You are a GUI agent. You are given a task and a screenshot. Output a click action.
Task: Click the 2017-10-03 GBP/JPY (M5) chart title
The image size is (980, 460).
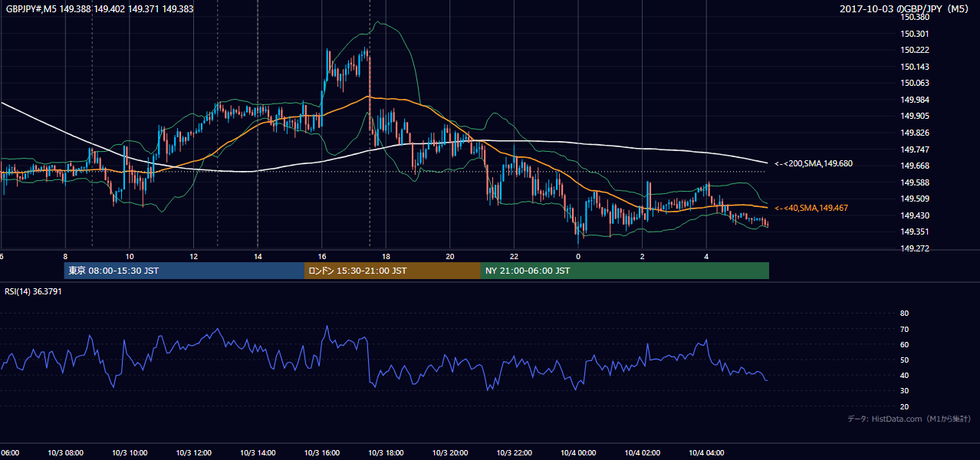pos(906,8)
